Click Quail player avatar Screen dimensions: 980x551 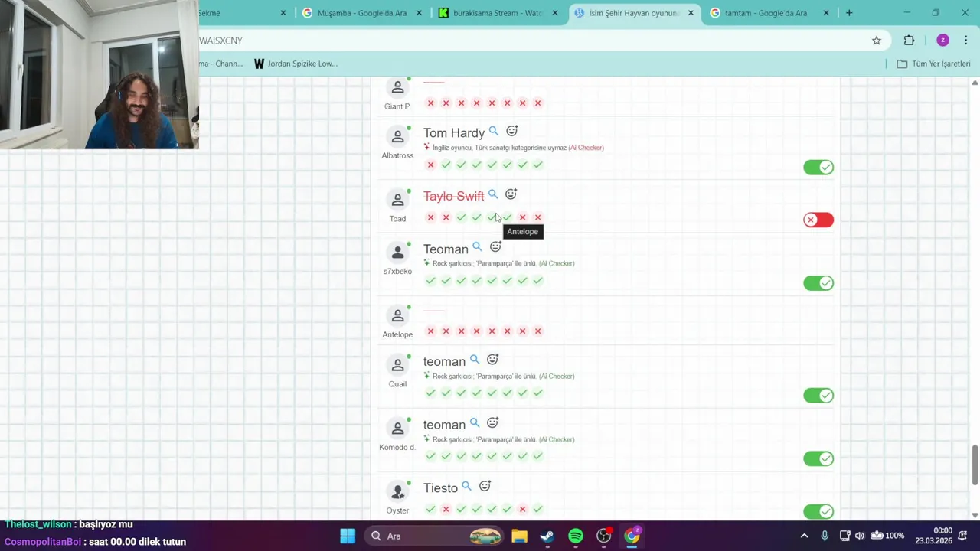tap(397, 365)
